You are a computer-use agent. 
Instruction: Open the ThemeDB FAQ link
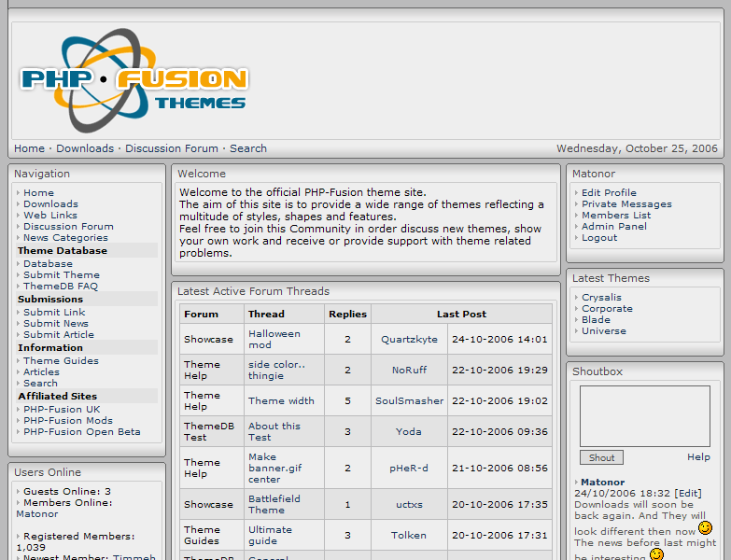[61, 286]
